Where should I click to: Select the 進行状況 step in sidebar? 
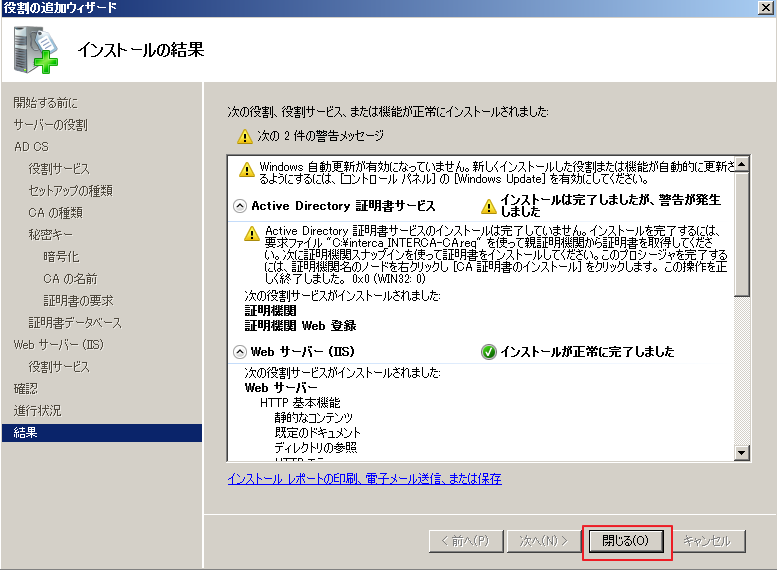(37, 410)
